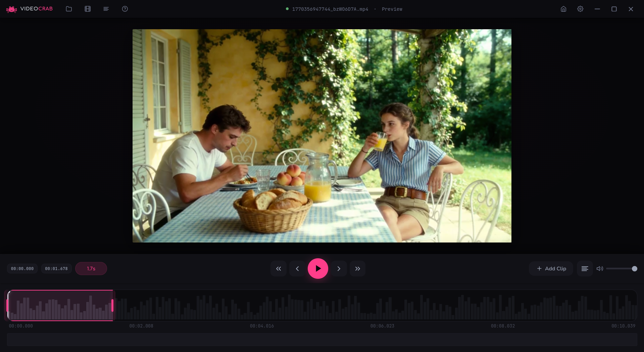The width and height of the screenshot is (644, 352).
Task: Toggle the 1.7s duration badge
Action: [91, 268]
